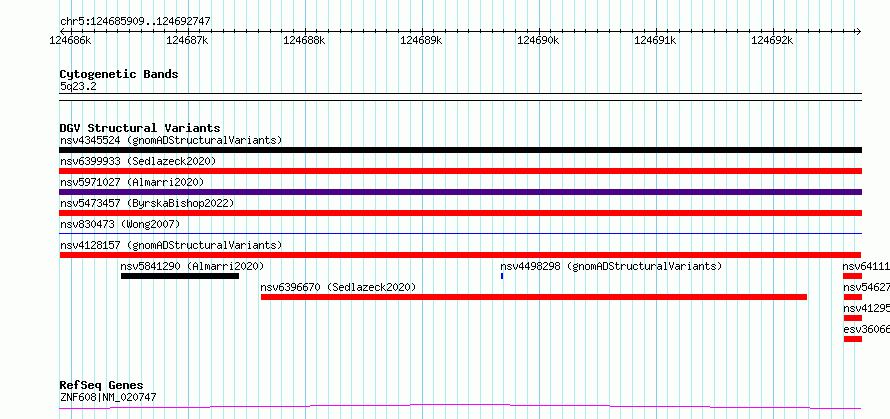Click the red bar under nsv41295
890x419 pixels.
[x=853, y=318]
